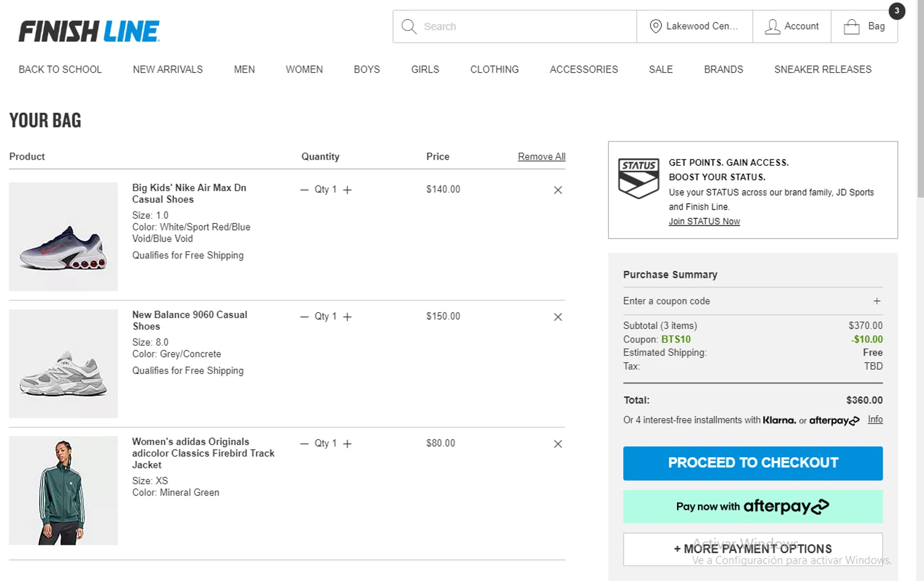
Task: Click the BTS10 coupon code
Action: (x=676, y=339)
